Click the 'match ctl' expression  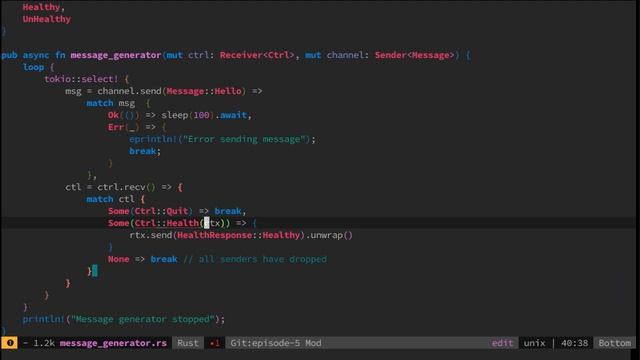(x=110, y=199)
